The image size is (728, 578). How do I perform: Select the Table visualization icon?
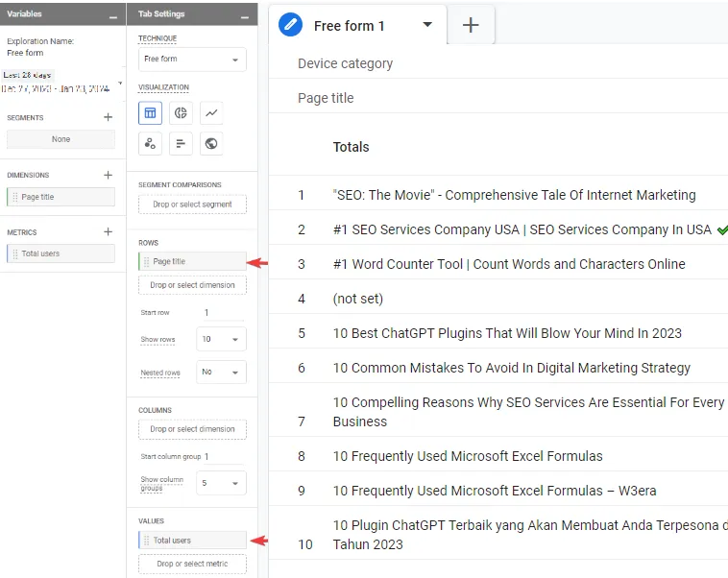click(150, 113)
